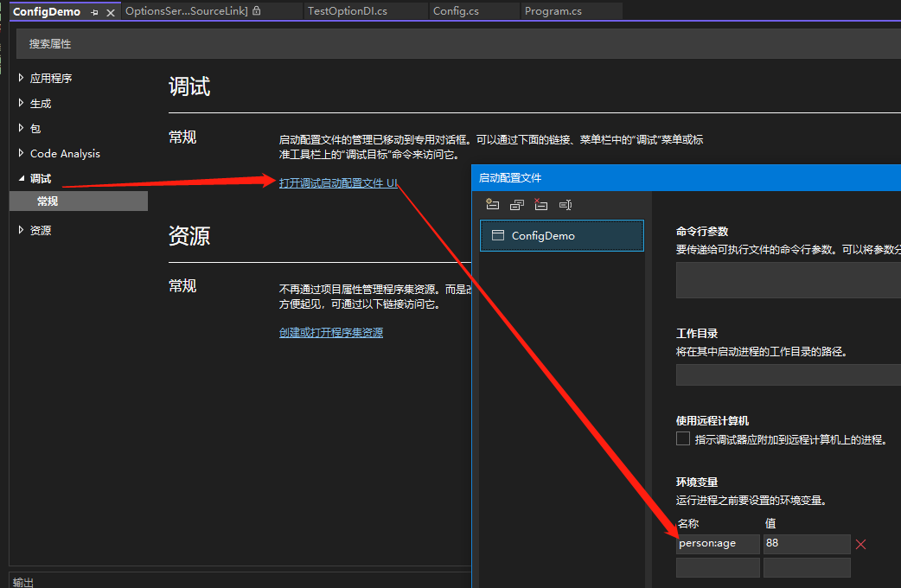The width and height of the screenshot is (901, 588).
Task: Click the create or open assembly resources link
Action: [330, 332]
